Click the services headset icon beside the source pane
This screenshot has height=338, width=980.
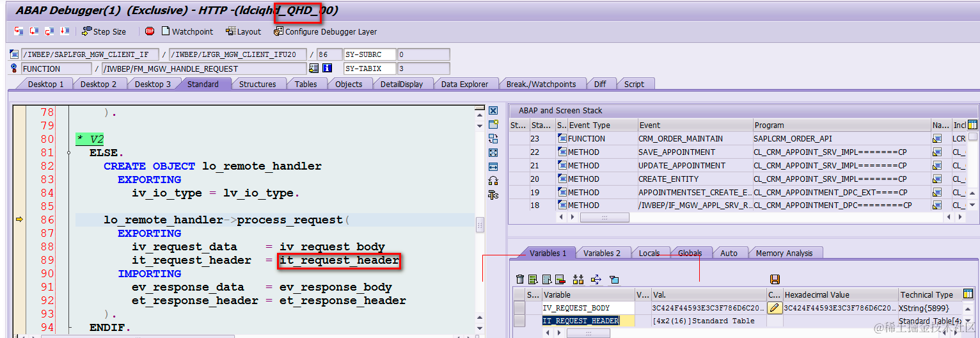pyautogui.click(x=493, y=181)
